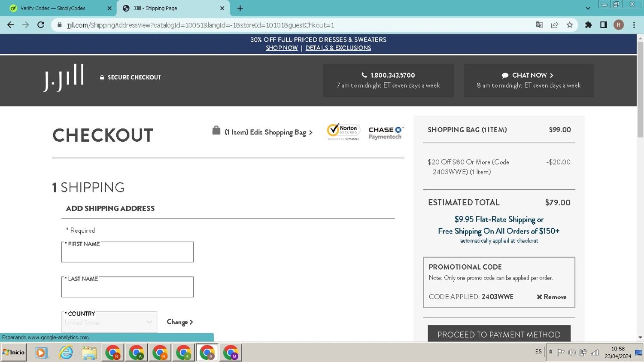Screen dimensions: 644x362
Task: Open the Inicio start menu
Action: [14, 353]
